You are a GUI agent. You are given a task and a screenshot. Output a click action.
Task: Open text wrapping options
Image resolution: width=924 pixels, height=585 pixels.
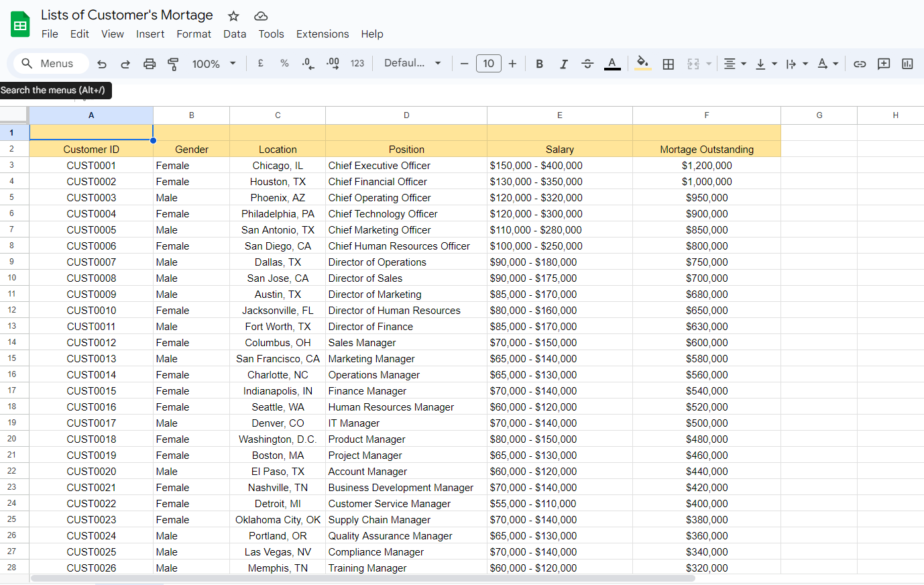797,64
